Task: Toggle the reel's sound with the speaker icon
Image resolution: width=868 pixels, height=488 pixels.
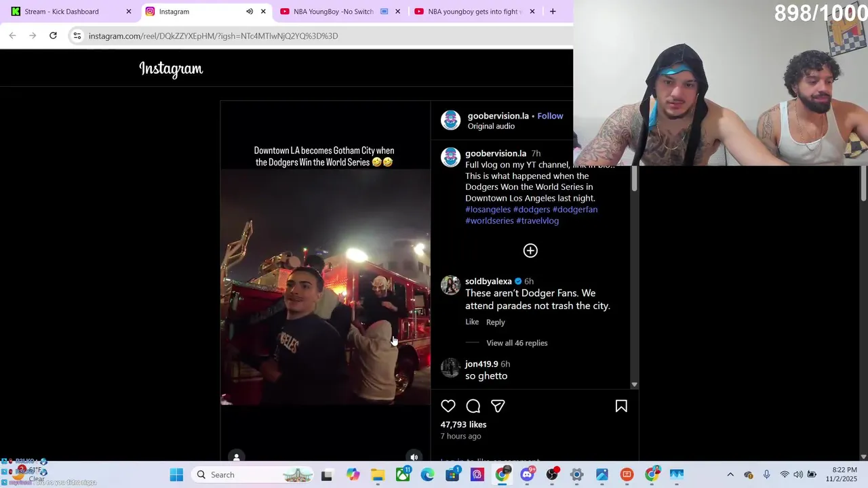Action: pyautogui.click(x=414, y=457)
